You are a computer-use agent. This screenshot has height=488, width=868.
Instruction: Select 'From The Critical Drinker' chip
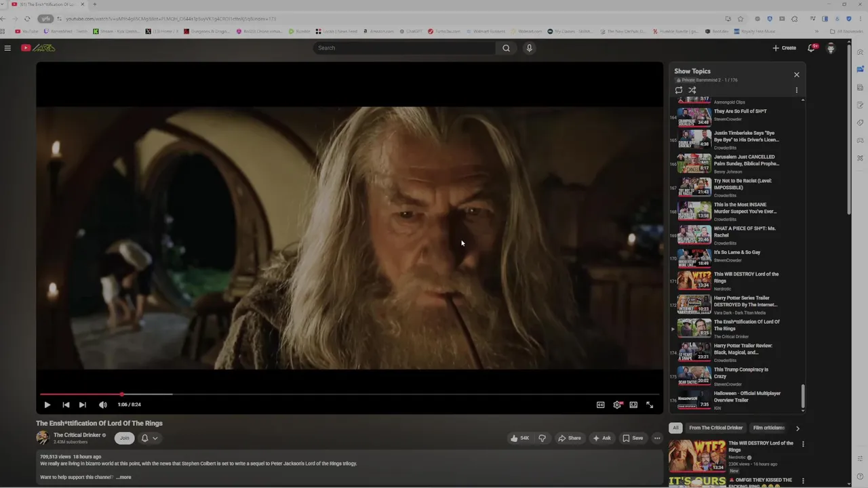715,428
